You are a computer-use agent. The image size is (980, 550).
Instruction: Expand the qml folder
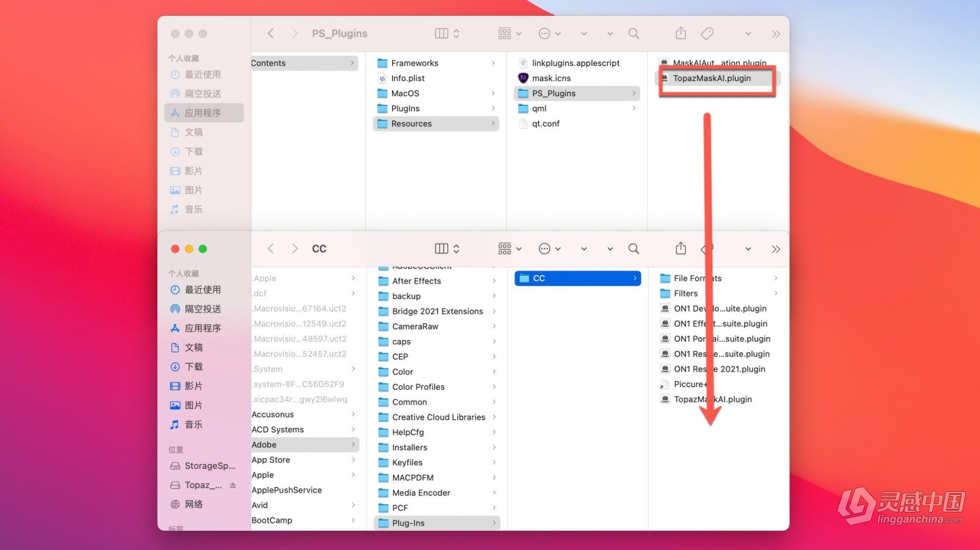pos(634,108)
